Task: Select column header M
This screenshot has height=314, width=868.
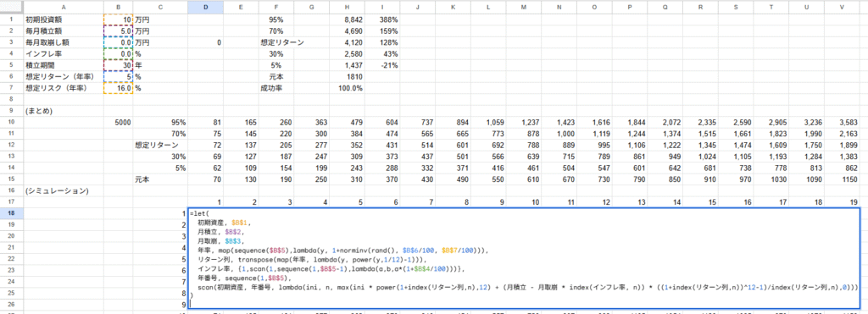Action: click(x=523, y=6)
